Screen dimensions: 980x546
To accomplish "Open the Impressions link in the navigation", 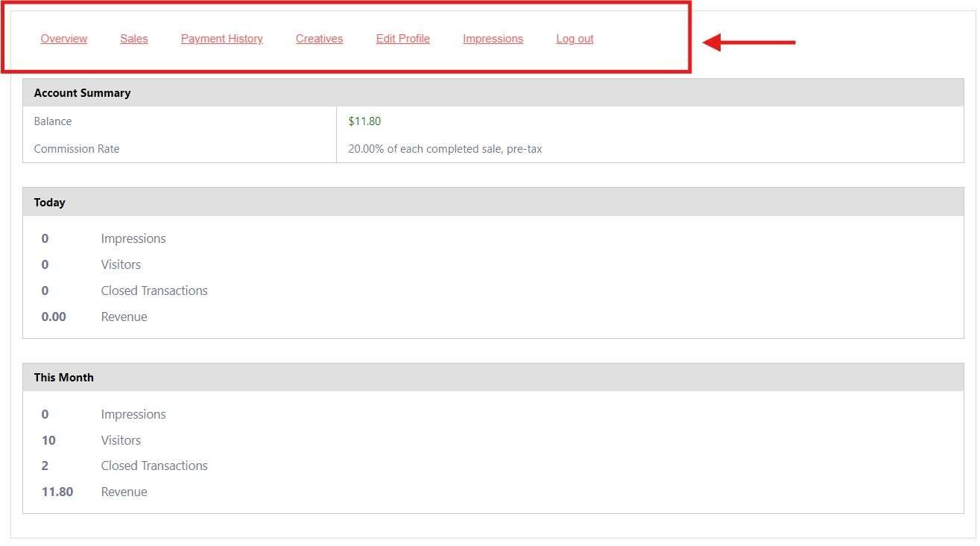I will click(493, 39).
